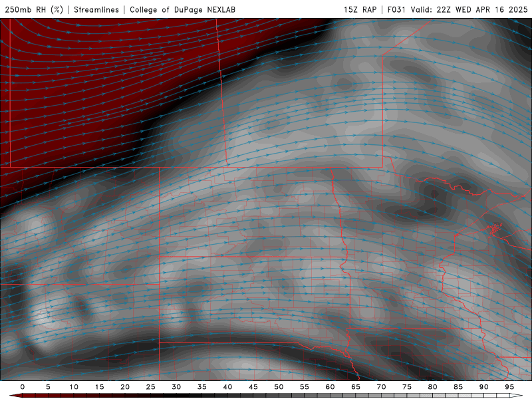Click the colorbar label "75"
The image size is (532, 399).
click(407, 387)
